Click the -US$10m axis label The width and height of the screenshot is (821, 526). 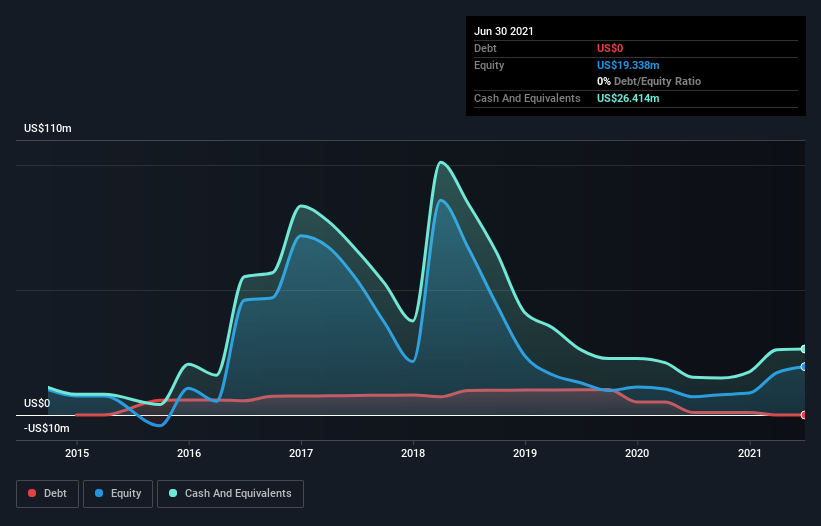(47, 429)
